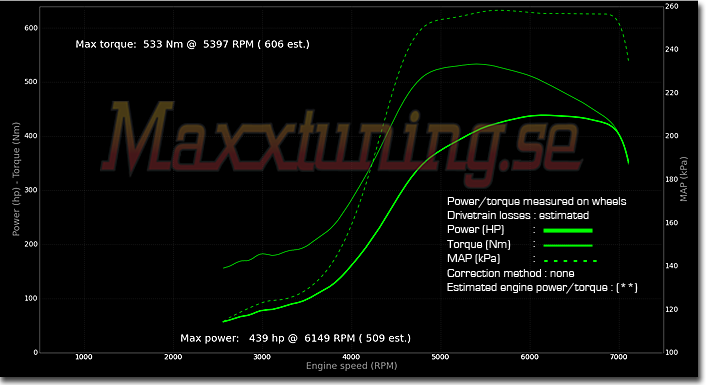708x385 pixels.
Task: Click the 400 tick on the power/torque axis
Action: 31,136
